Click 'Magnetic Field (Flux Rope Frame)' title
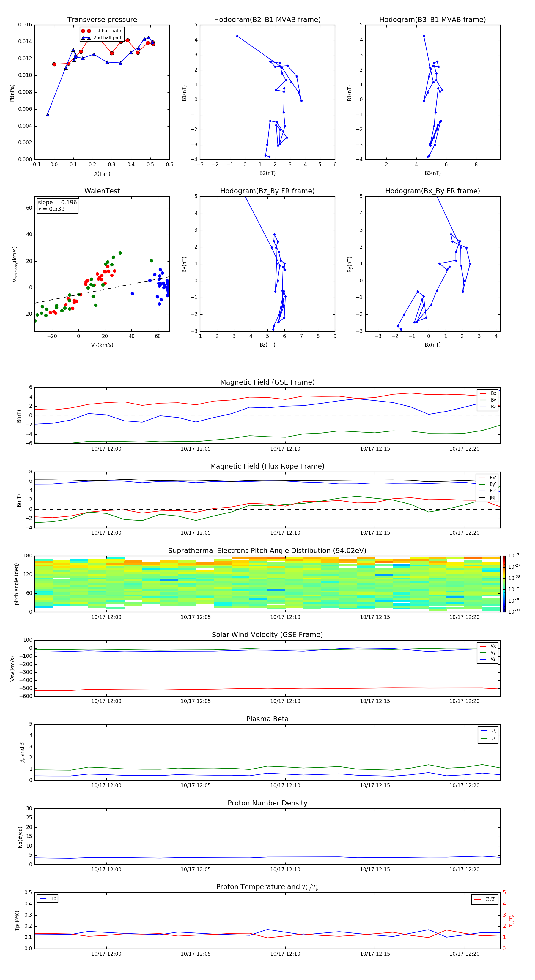Viewport: 535px width, 980px height. click(x=267, y=467)
